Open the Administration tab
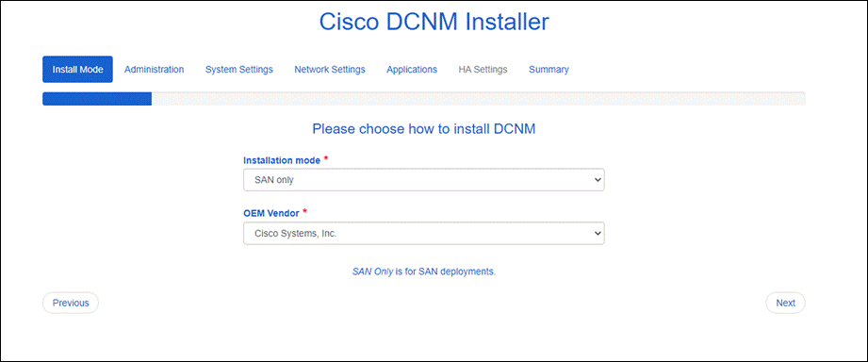 coord(154,69)
